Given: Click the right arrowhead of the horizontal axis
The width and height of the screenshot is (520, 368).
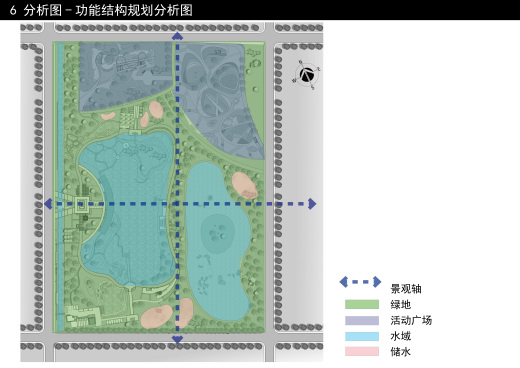Looking at the screenshot, I should (x=312, y=204).
